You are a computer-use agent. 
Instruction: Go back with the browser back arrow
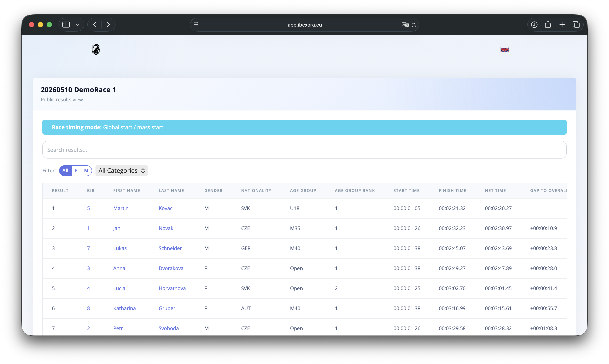click(x=95, y=24)
